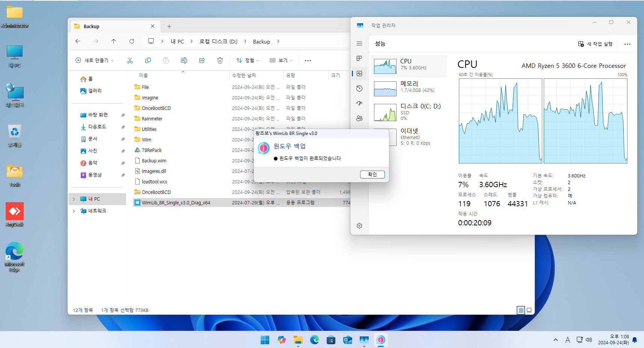Viewport: 644px width, 348px height.
Task: Expand the 내 PC tree node
Action: (74, 199)
